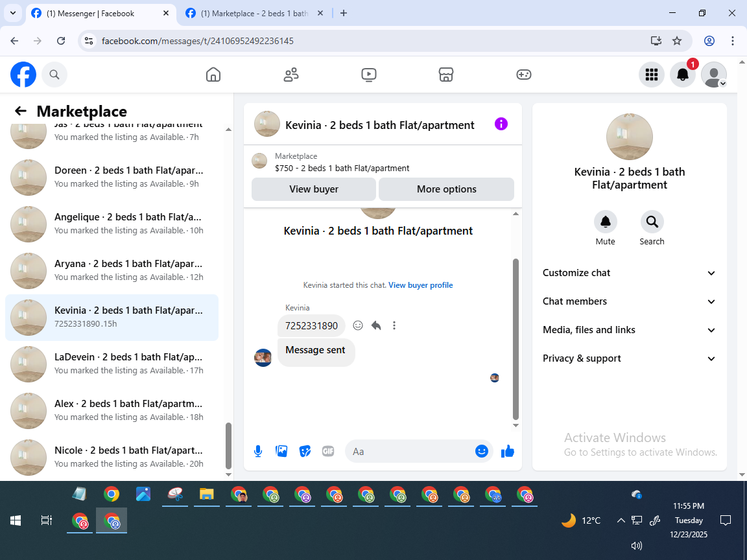Image resolution: width=747 pixels, height=560 pixels.
Task: Open Chrome three-dot menu
Action: [x=733, y=41]
